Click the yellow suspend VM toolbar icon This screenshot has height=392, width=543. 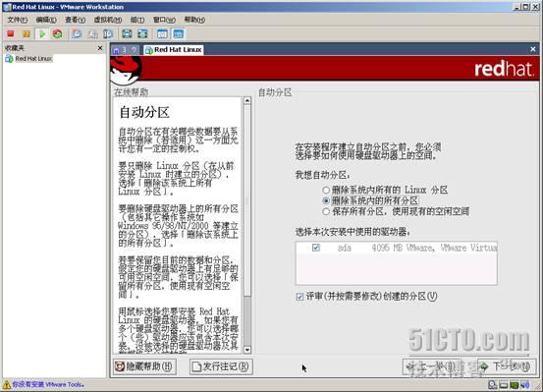(x=26, y=34)
